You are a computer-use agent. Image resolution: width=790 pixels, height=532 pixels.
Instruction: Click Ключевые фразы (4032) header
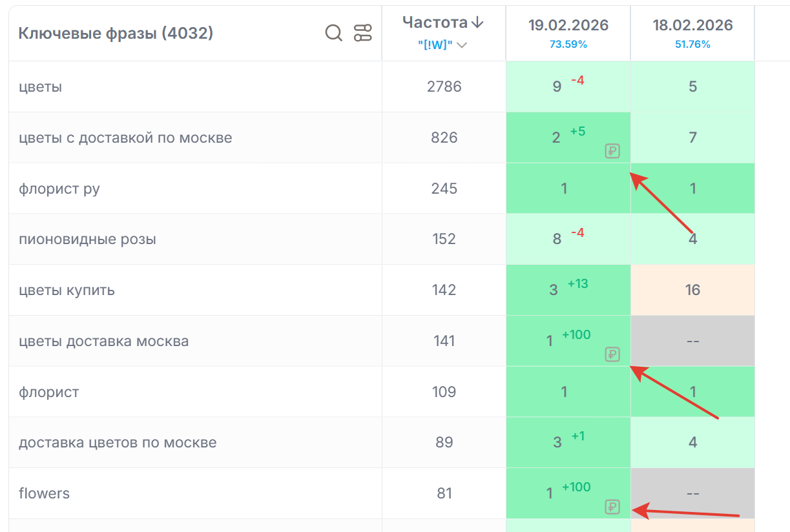point(116,33)
